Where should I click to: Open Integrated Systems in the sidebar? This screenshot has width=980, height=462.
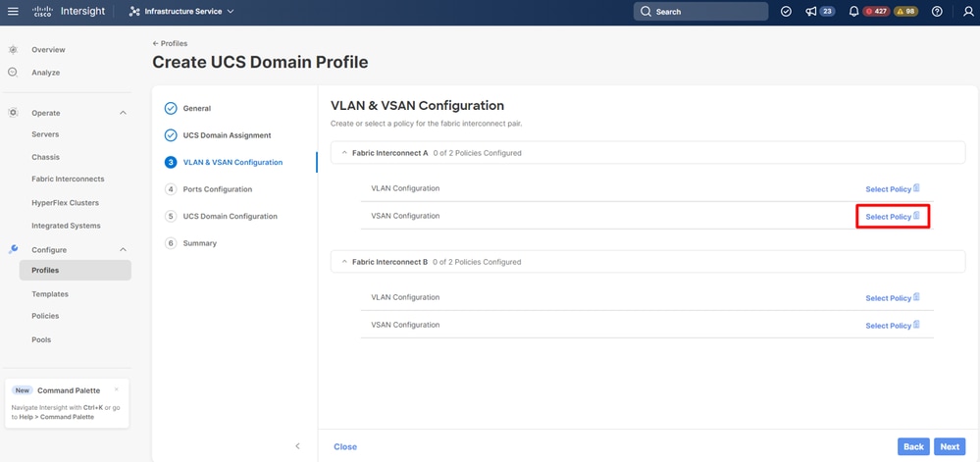[66, 226]
